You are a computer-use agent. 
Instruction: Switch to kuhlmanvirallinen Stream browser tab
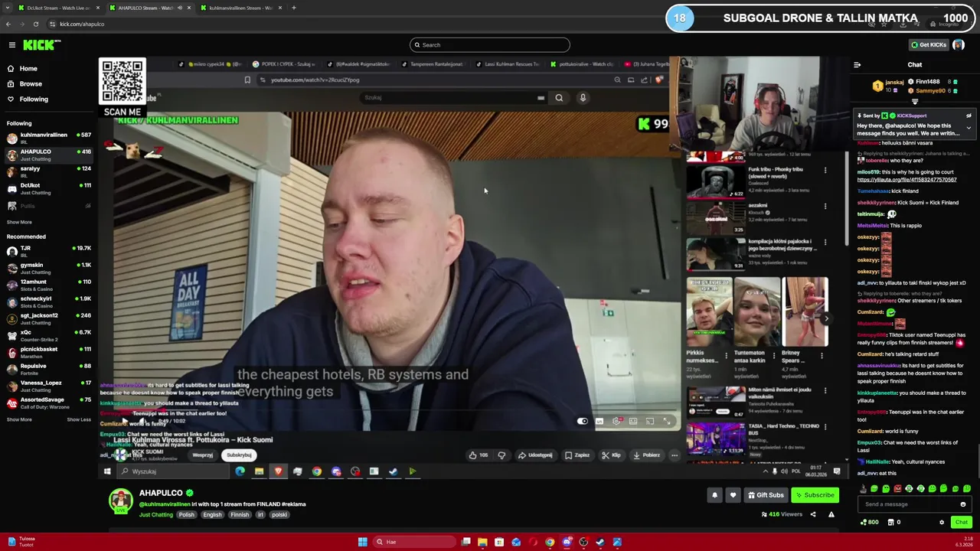click(x=240, y=8)
